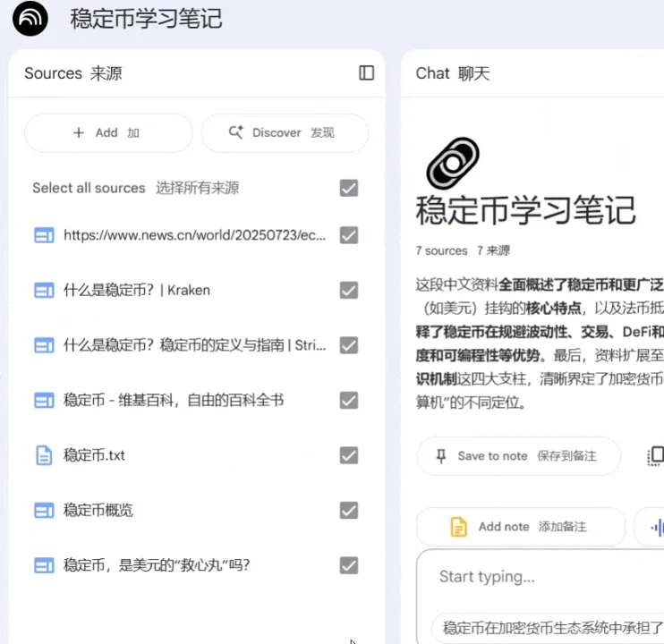Click the copy icon beside Save to note
664x644 pixels.
(x=656, y=455)
